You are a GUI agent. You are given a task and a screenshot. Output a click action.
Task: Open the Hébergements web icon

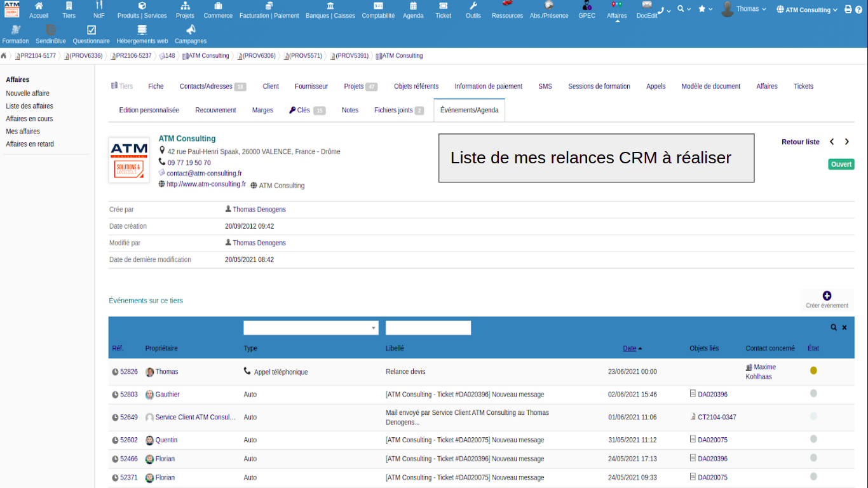tap(142, 30)
